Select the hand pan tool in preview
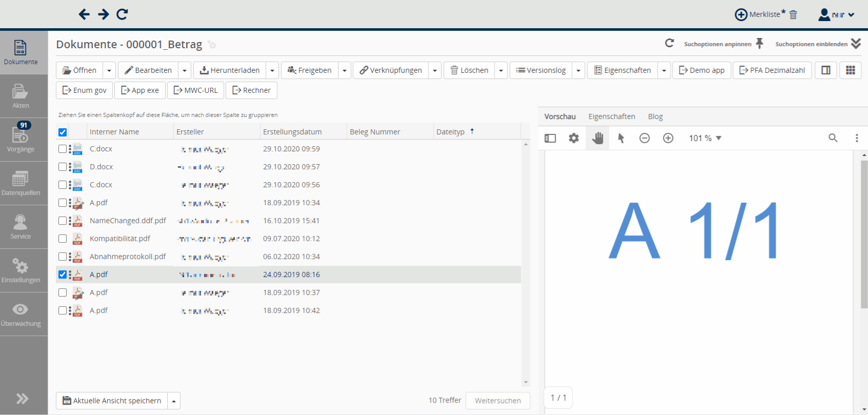Image resolution: width=868 pixels, height=415 pixels. tap(597, 138)
